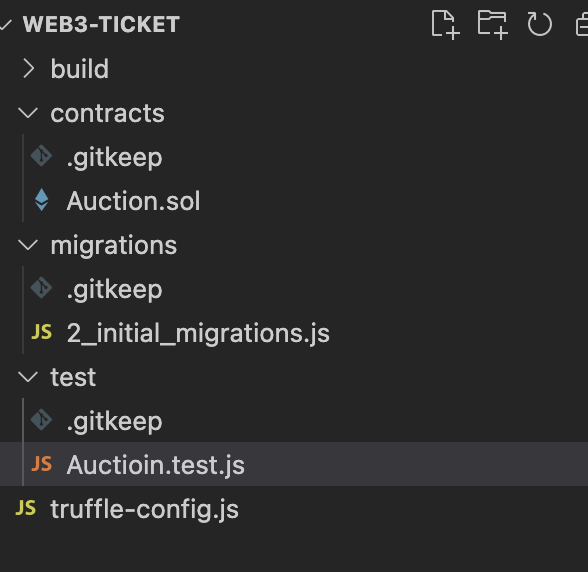Click the orange JS icon of Auctioin.test.js
Screen dimensions: 588x572
click(41, 464)
